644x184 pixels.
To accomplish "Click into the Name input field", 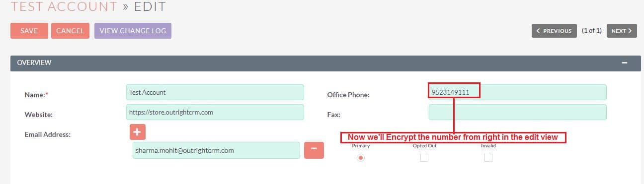I will tap(215, 92).
